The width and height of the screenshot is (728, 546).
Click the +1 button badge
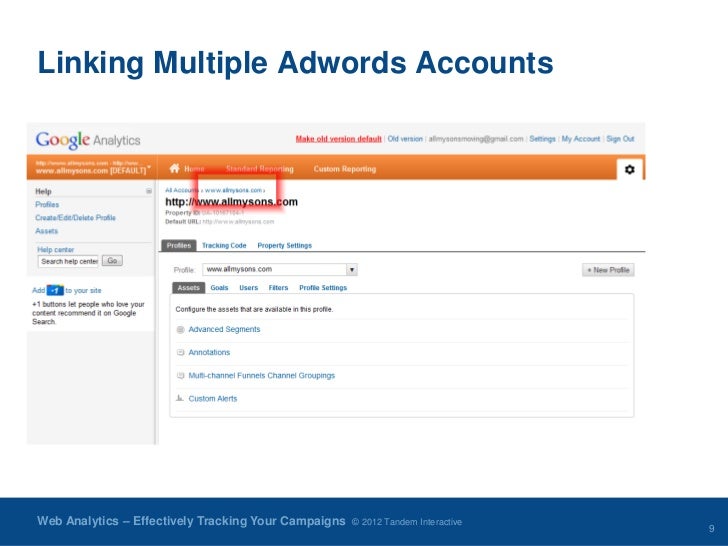(55, 290)
